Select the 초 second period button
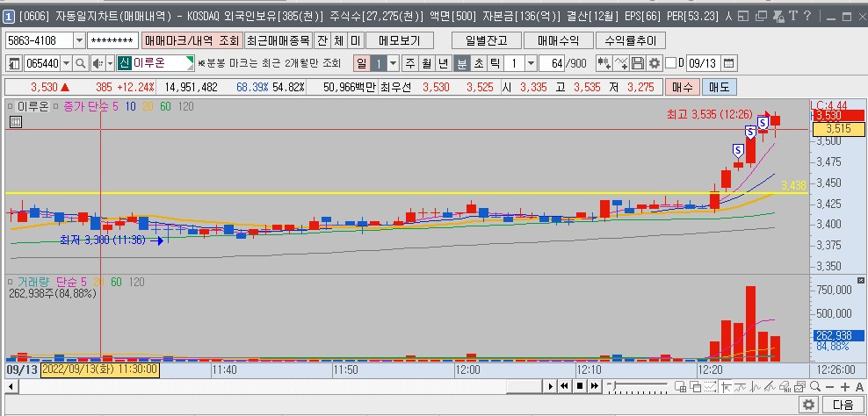This screenshot has height=416, width=868. (478, 63)
